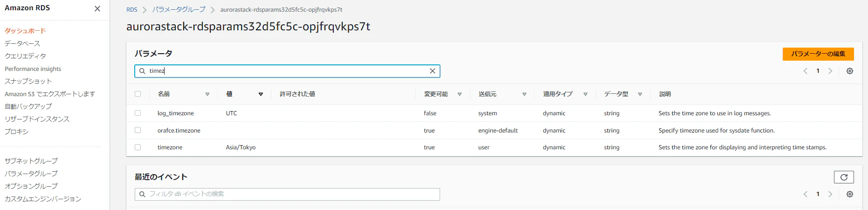Check the orafce.timezone row checkbox
Viewport: 868px width, 210px height.
point(138,130)
